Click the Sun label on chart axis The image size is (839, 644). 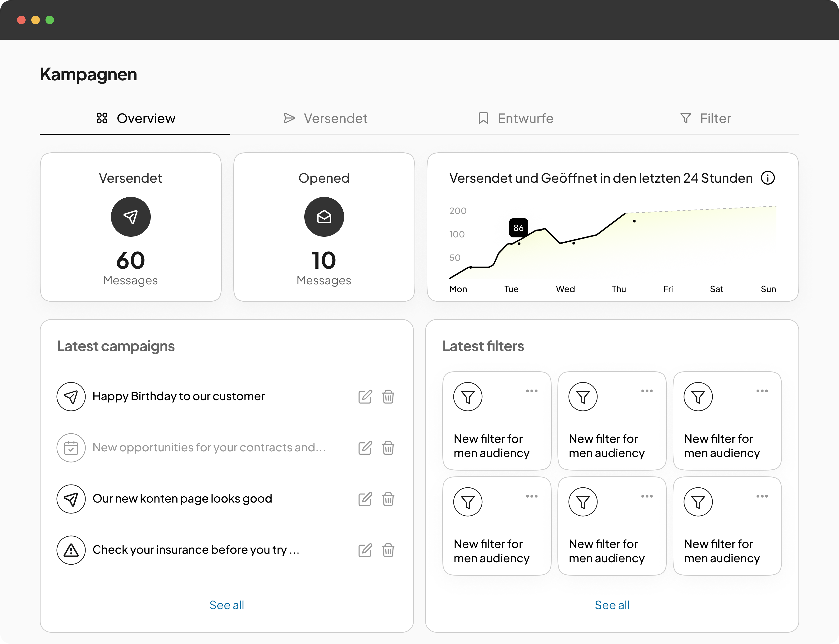[768, 289]
